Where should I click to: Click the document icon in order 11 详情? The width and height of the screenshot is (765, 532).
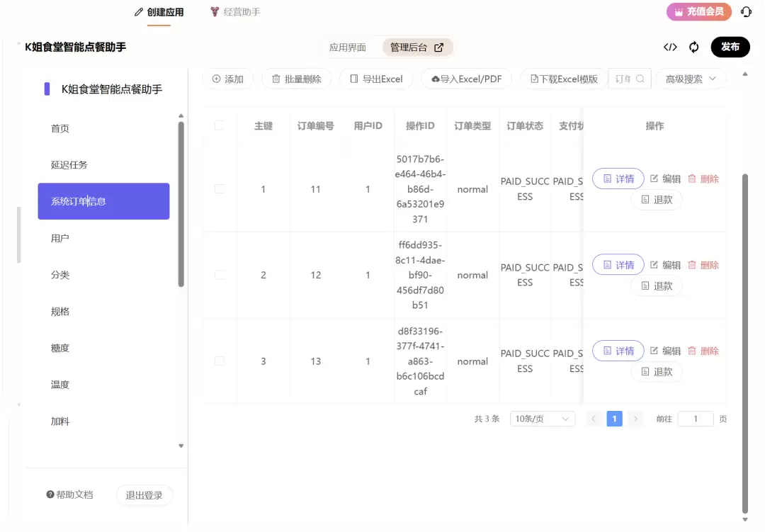tap(608, 179)
